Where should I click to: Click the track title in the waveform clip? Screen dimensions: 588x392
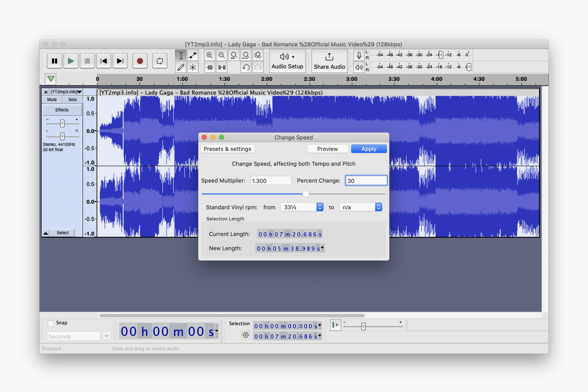[x=211, y=93]
